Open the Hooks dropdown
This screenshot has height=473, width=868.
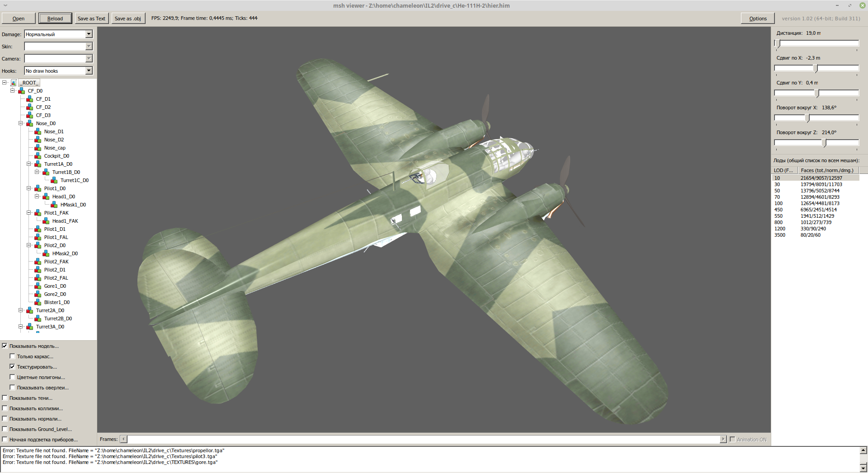point(58,71)
